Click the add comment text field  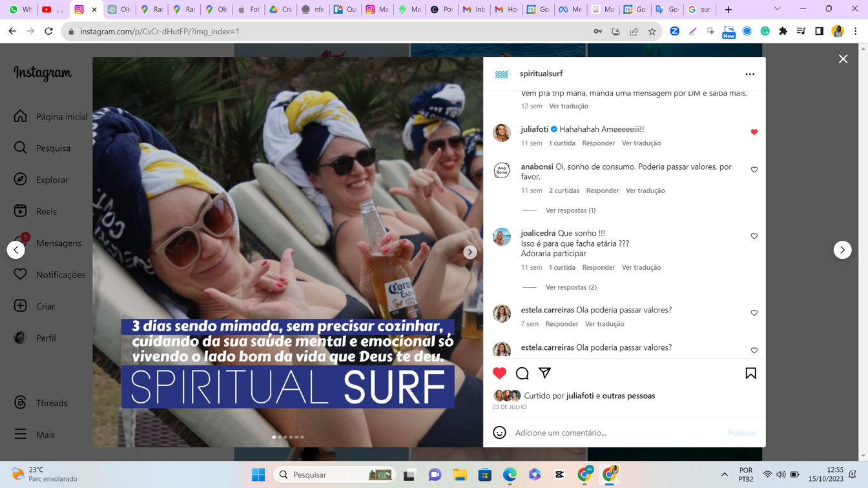(x=614, y=432)
